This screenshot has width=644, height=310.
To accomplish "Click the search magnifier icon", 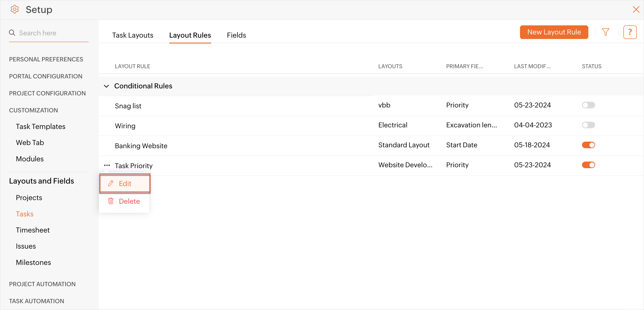I will point(12,33).
